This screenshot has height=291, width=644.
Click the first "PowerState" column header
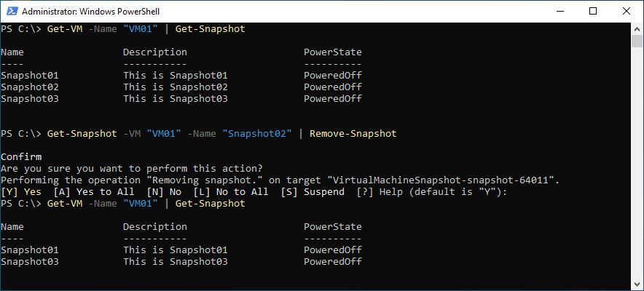pos(333,52)
